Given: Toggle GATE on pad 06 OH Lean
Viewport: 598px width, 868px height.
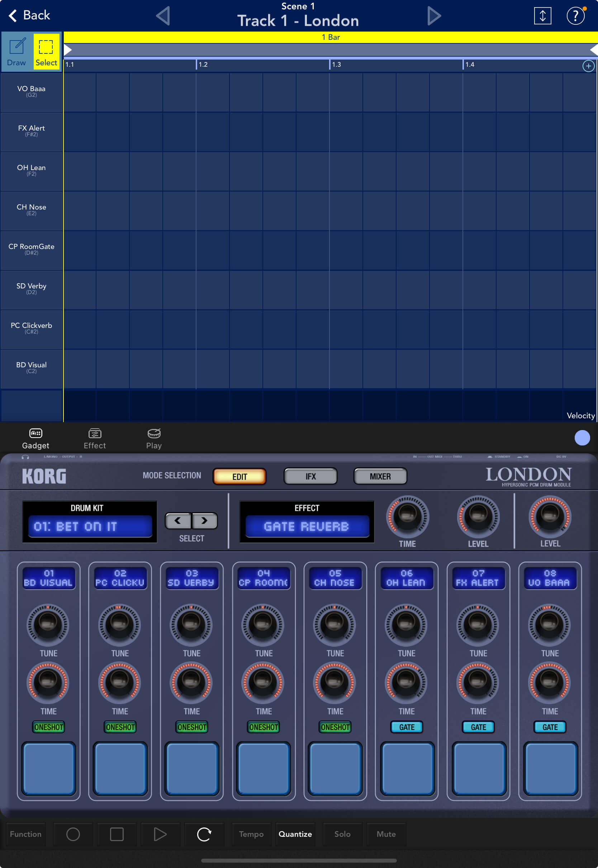Looking at the screenshot, I should [x=407, y=727].
